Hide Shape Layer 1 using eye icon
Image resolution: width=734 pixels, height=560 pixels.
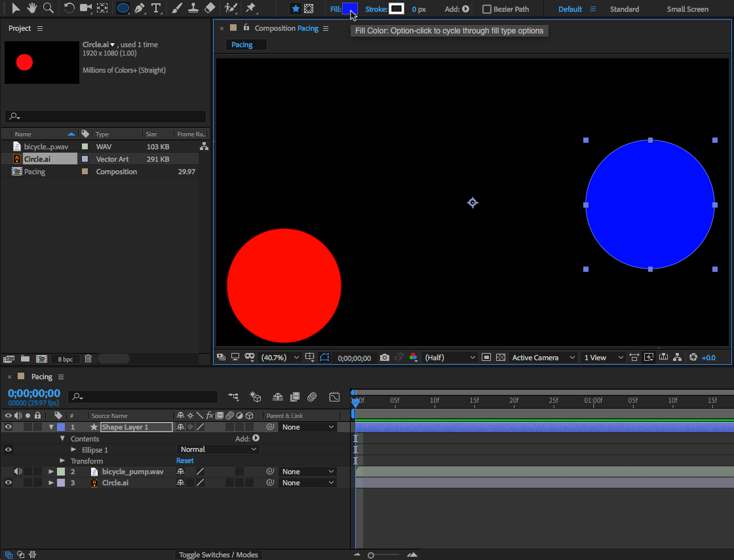(x=9, y=427)
